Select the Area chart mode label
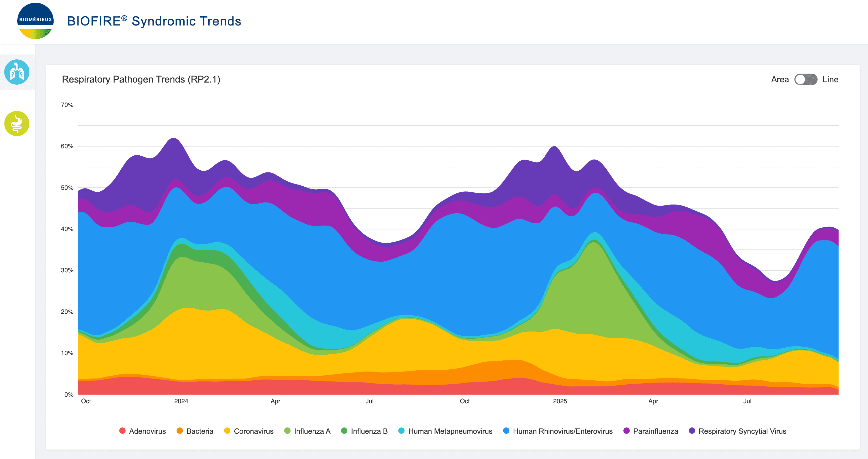 (780, 80)
